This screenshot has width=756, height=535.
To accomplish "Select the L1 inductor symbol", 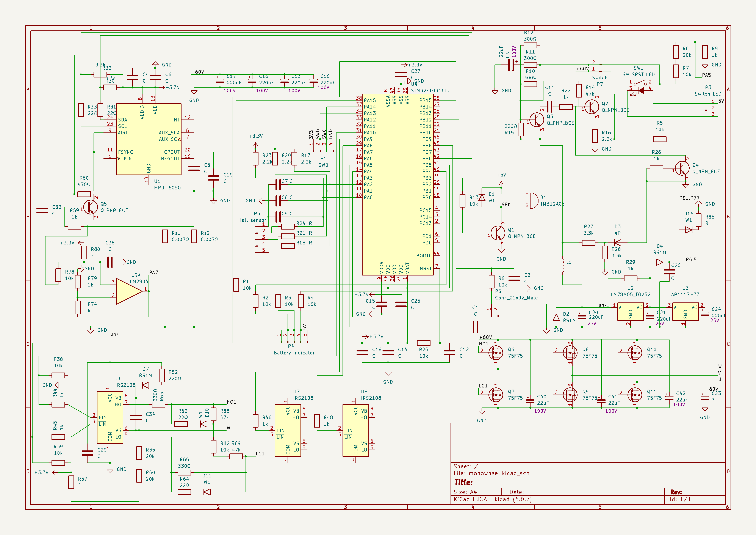I will click(x=563, y=266).
